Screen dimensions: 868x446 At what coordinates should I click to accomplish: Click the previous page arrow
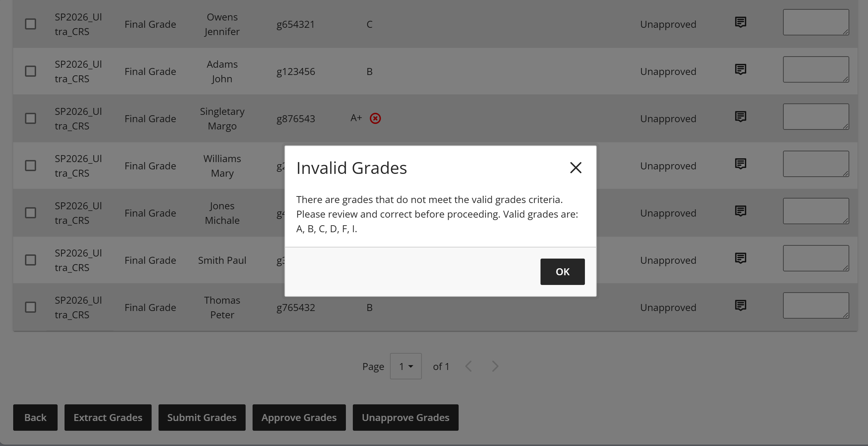(468, 366)
